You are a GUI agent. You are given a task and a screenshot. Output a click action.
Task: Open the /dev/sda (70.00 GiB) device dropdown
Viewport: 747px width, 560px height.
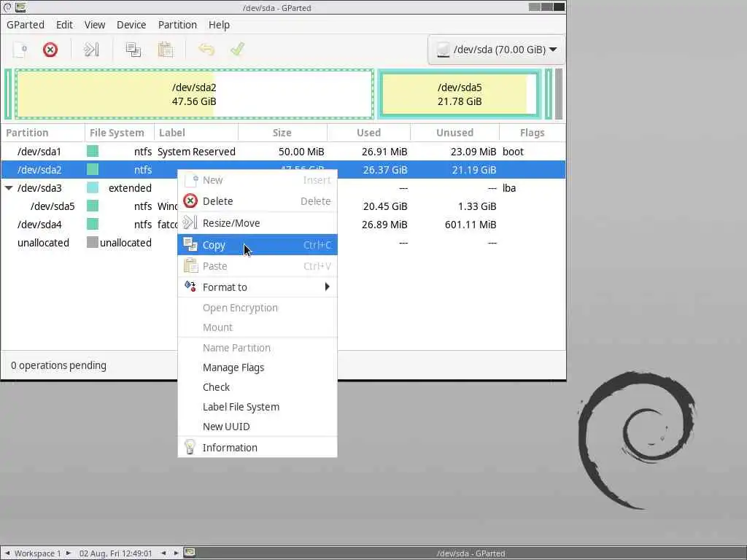[x=496, y=50]
